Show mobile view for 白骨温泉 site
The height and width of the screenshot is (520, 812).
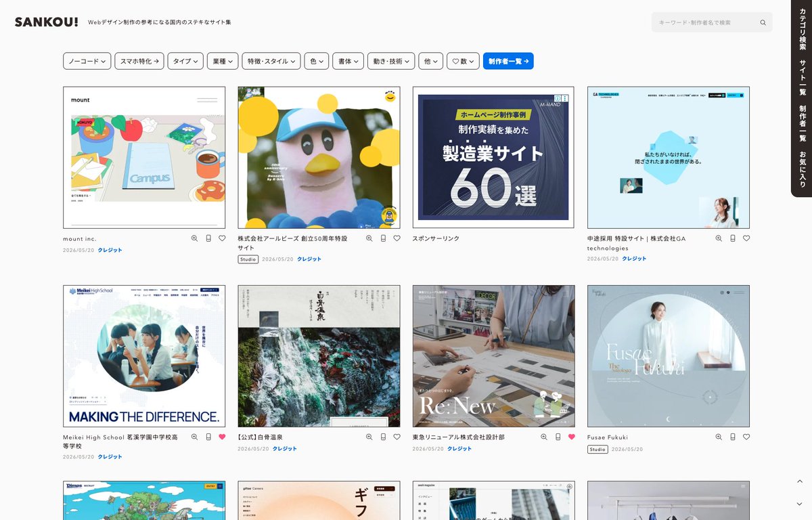tap(383, 437)
